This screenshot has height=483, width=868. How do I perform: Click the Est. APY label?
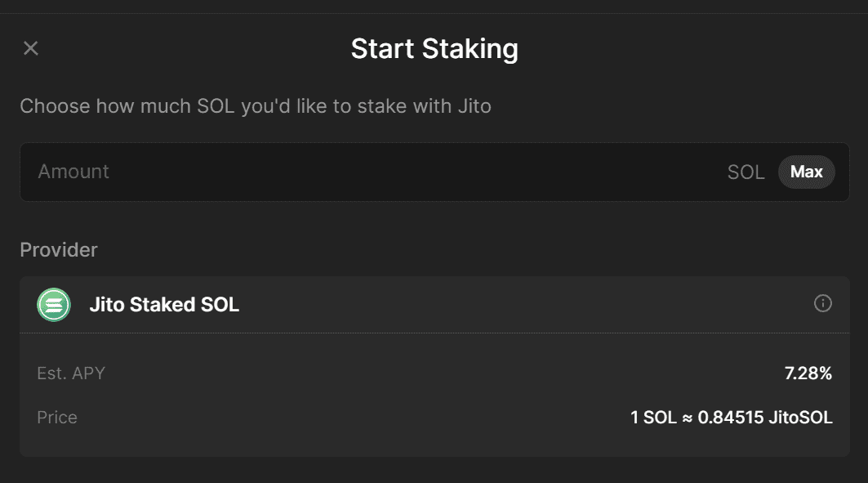pyautogui.click(x=71, y=373)
